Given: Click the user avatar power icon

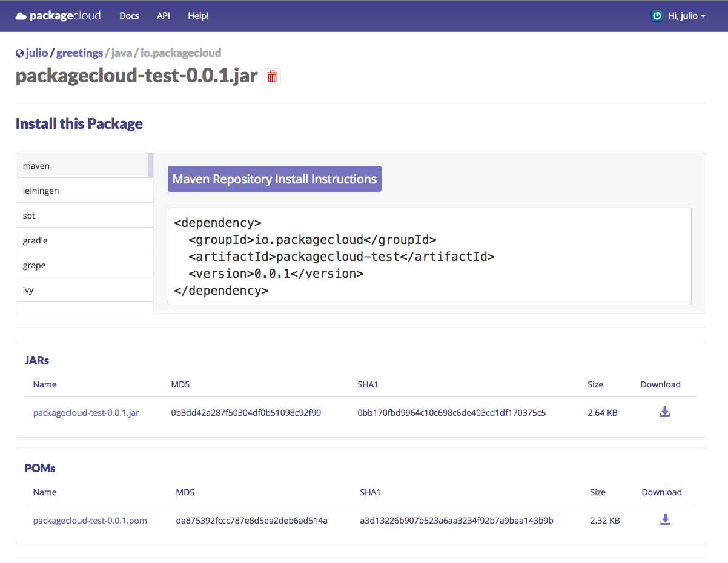Looking at the screenshot, I should pos(657,16).
